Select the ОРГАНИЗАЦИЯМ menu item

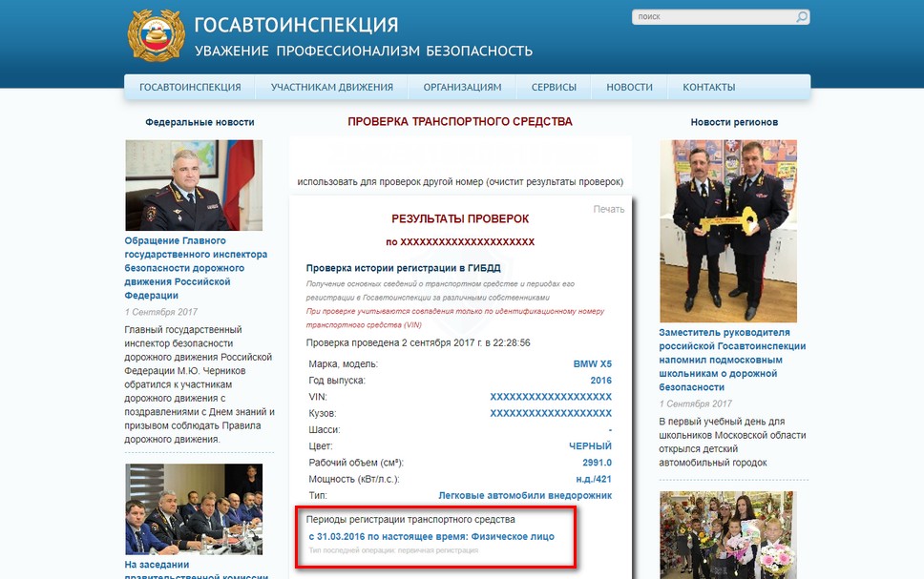point(462,87)
